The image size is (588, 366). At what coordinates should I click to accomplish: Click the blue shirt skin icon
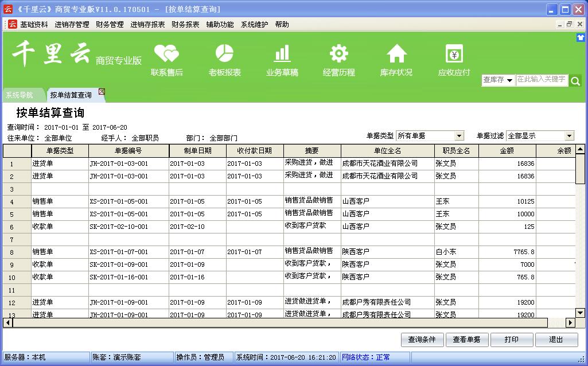[581, 37]
